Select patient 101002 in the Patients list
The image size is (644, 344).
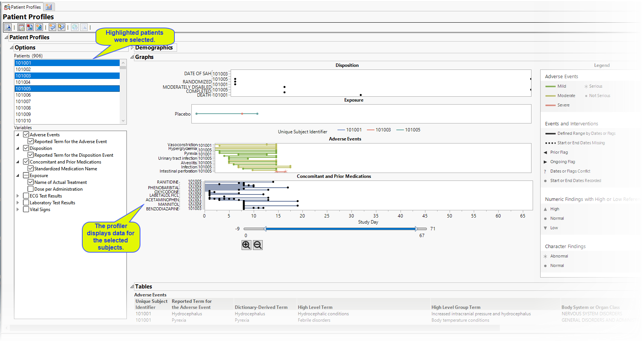tap(23, 69)
